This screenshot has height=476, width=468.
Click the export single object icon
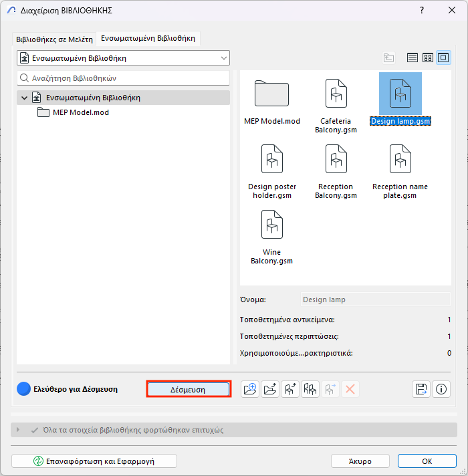point(290,389)
